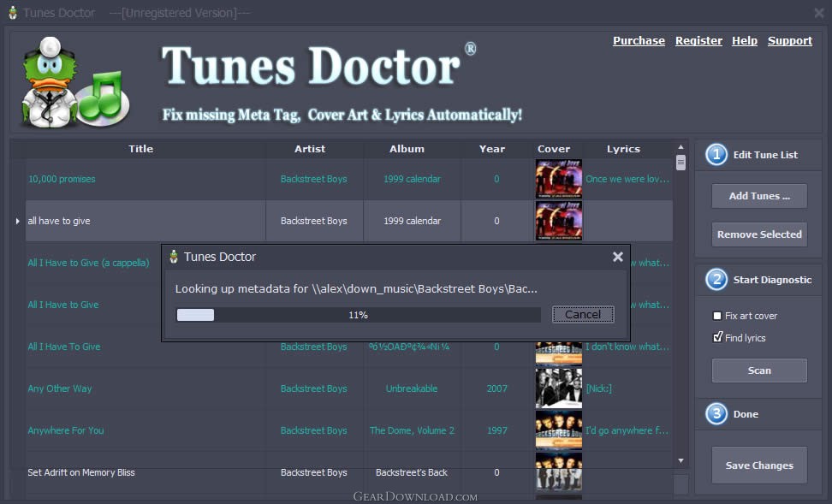Open cover art for Any Other Way
The width and height of the screenshot is (832, 504).
click(x=559, y=388)
